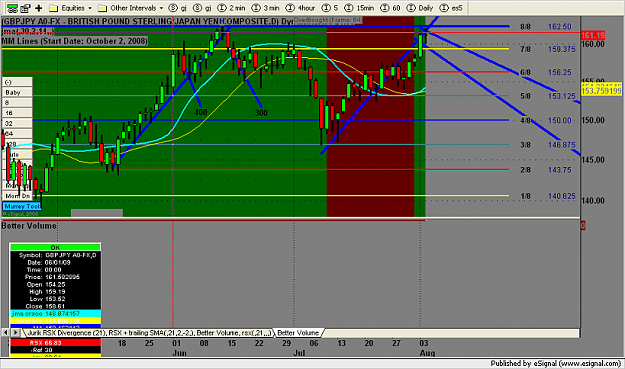Click the 400 annotation on chart
Viewport: 625px width, 369px height.
point(201,112)
